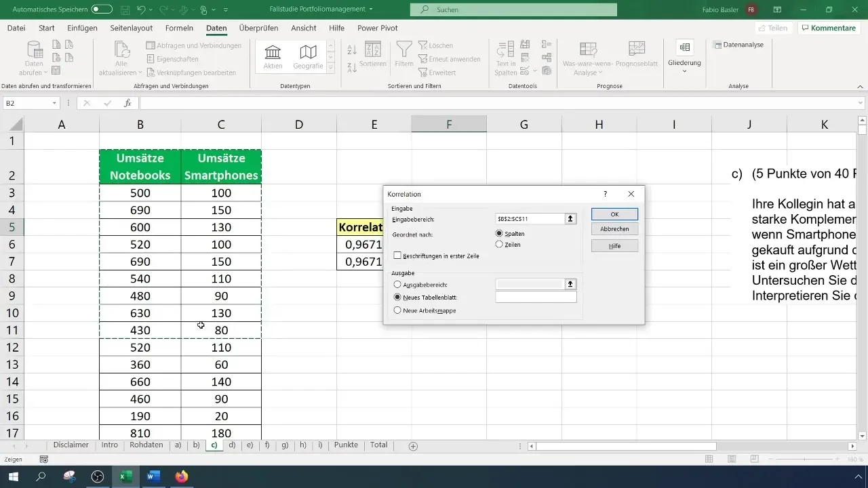Enable Beschriftungen in erster Zeile checkbox

(397, 256)
